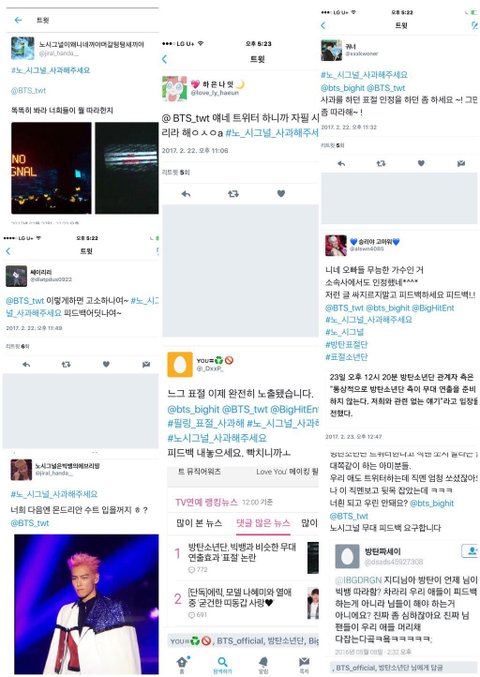This screenshot has height=677, width=480.
Task: Like the 하은나잇 tweet with heart icon
Action: tap(281, 193)
